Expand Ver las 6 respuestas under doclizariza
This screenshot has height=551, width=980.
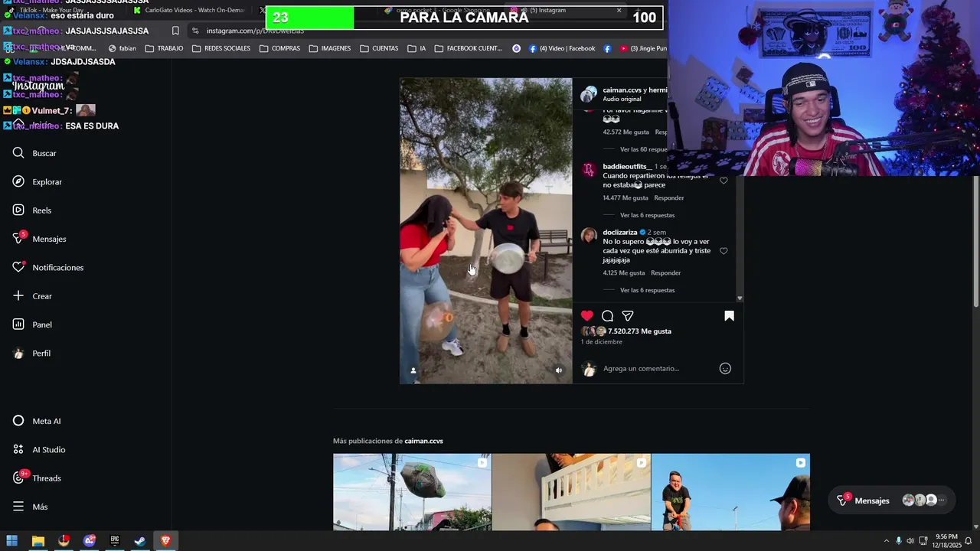coord(647,290)
